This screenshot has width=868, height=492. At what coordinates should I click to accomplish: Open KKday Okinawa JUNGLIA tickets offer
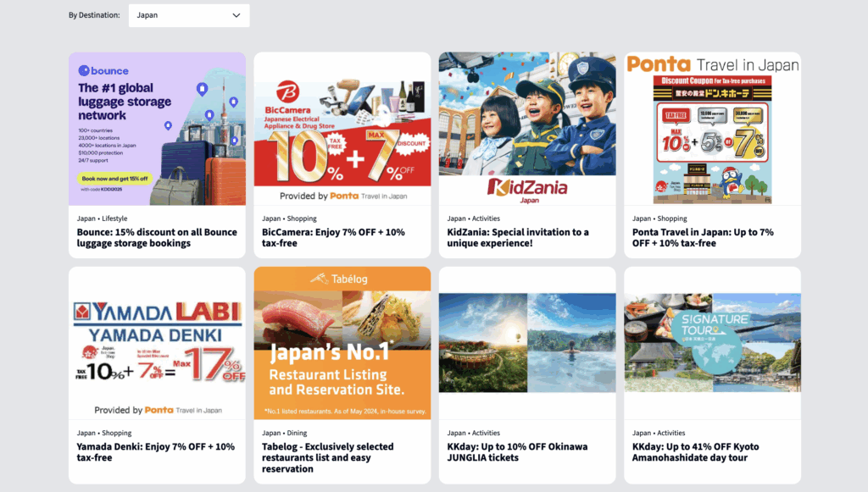coord(518,452)
